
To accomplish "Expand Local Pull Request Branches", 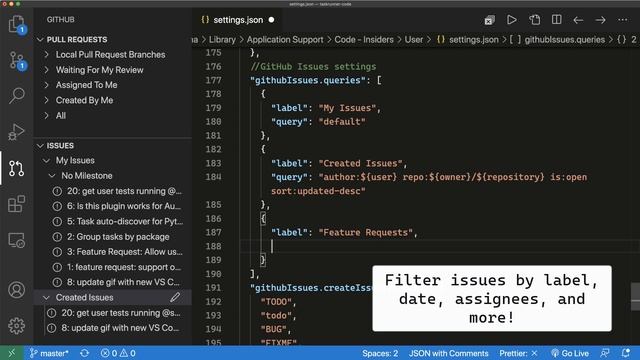I will (x=47, y=54).
